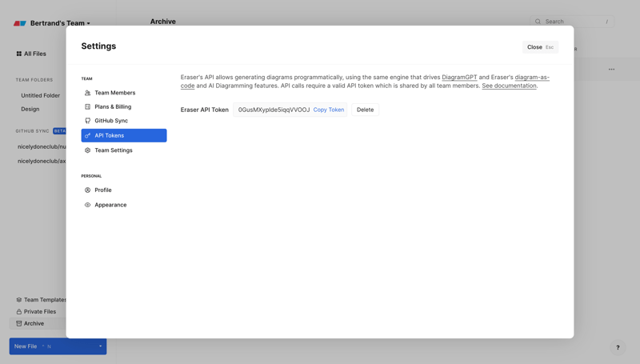Image resolution: width=640 pixels, height=364 pixels.
Task: Click the Team Settings gear icon
Action: 87,150
